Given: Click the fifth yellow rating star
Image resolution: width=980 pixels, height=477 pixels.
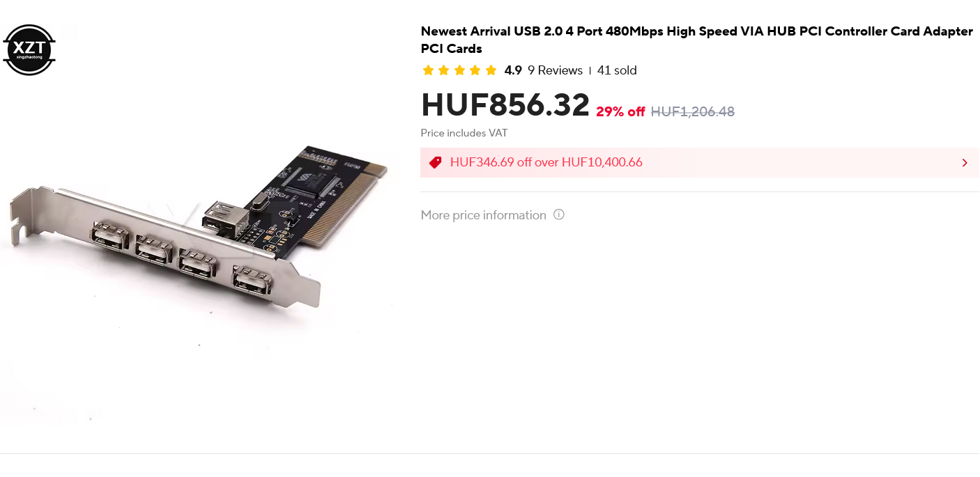Looking at the screenshot, I should point(491,70).
